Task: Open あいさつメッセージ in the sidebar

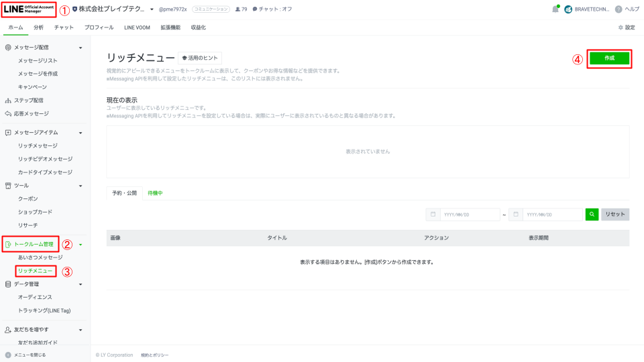Action: pos(40,257)
